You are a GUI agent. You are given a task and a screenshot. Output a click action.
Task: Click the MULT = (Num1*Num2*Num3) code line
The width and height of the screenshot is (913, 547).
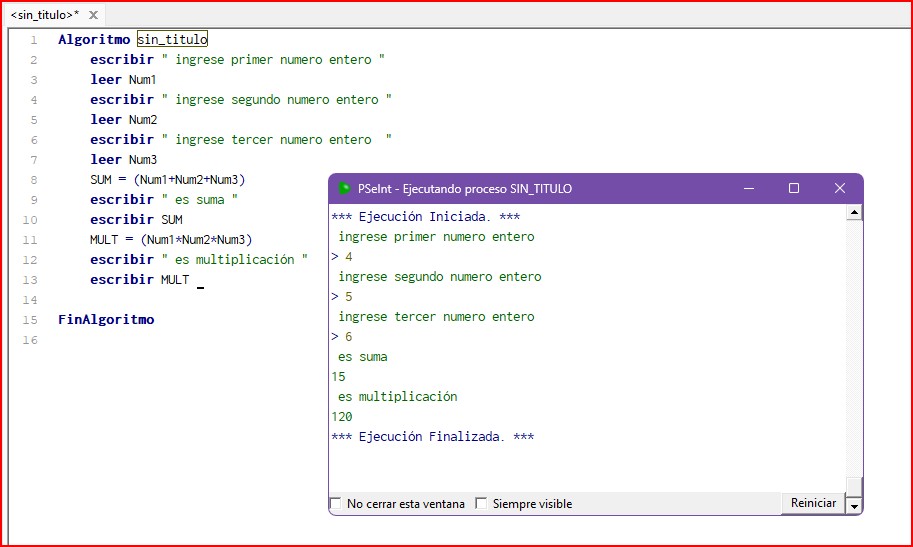[170, 240]
